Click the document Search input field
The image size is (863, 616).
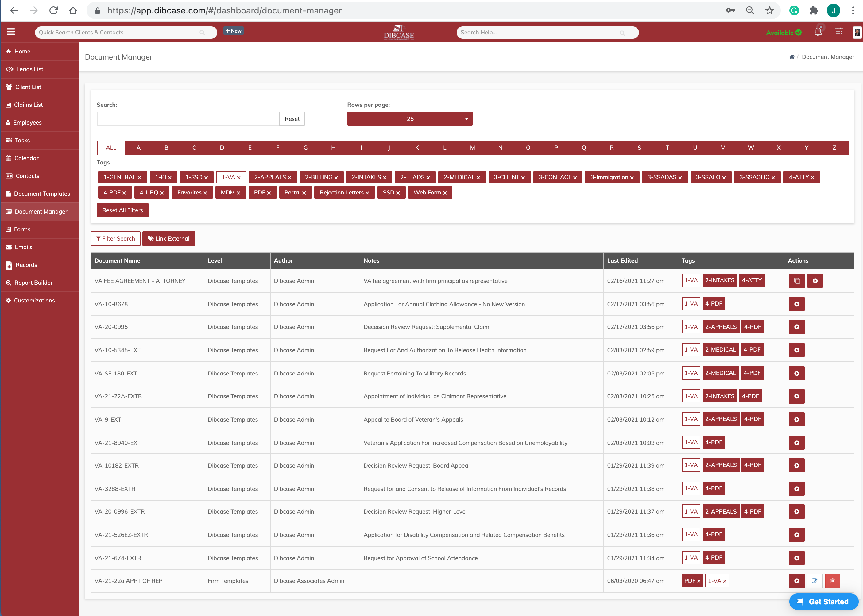click(188, 119)
